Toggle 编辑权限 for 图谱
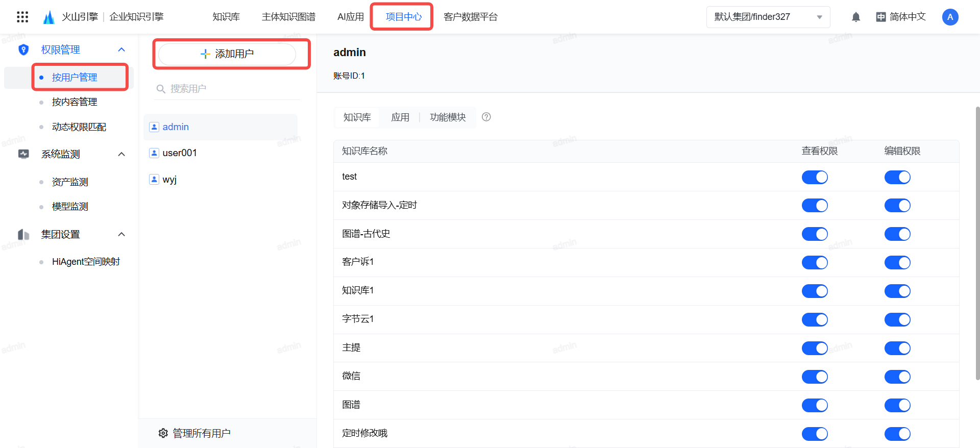The width and height of the screenshot is (980, 448). point(897,406)
